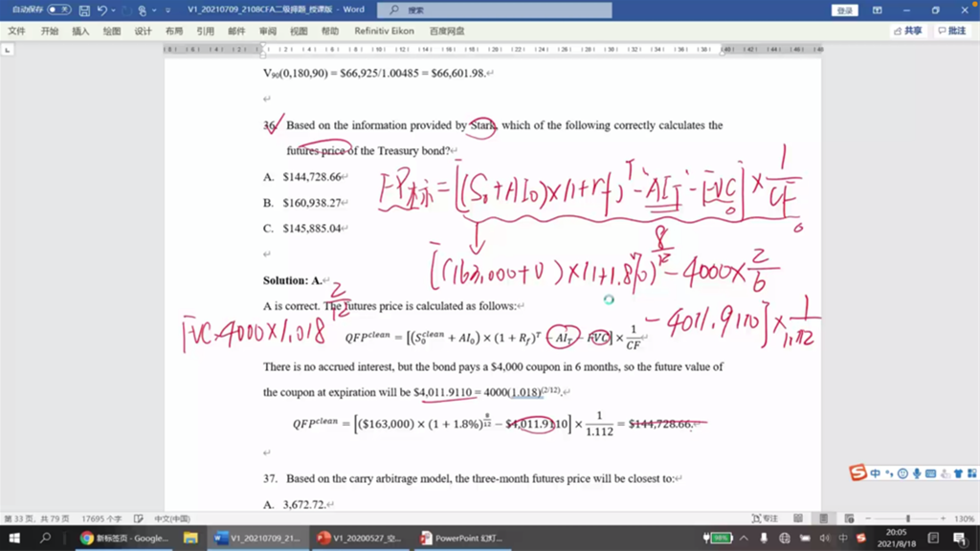Screen dimensions: 980x551
Task: Click the zoom in plus button
Action: pyautogui.click(x=943, y=518)
